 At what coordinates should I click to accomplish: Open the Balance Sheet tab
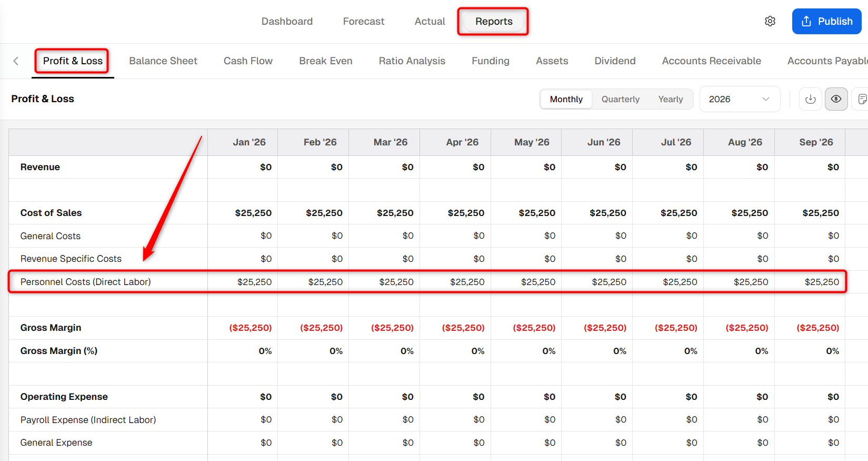(163, 61)
